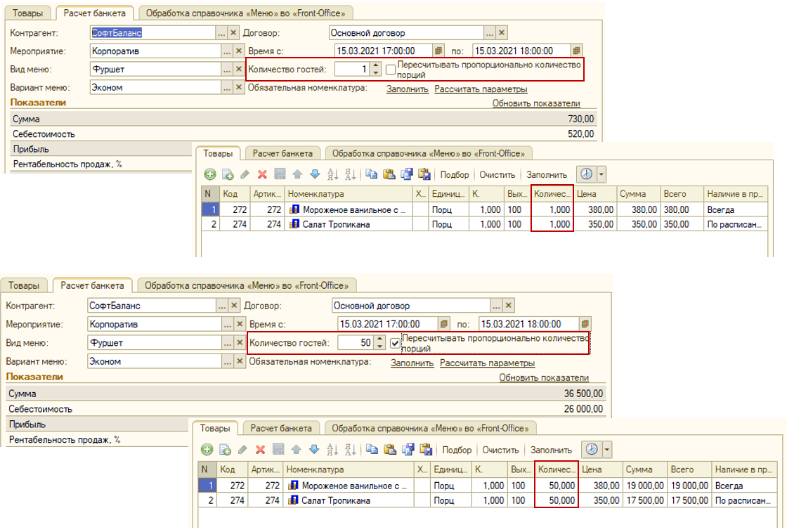Expand clock button dropdown arrow in the 50,000-quantity table toolbar

coord(607,449)
